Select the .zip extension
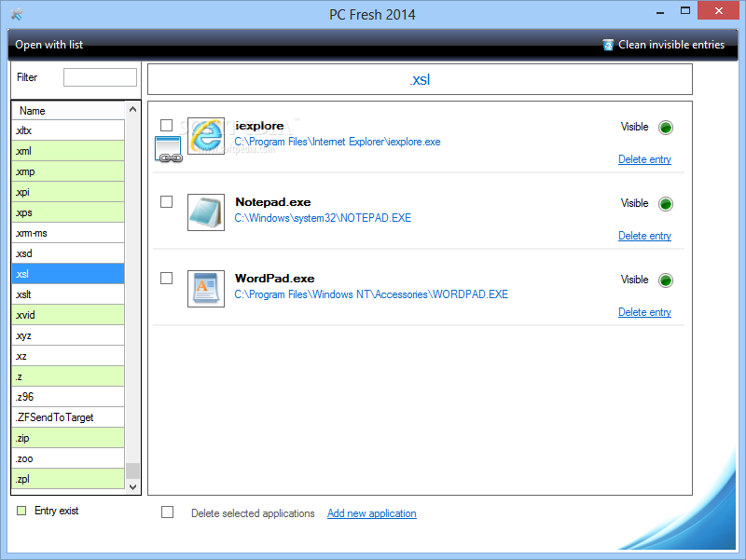 pos(68,438)
